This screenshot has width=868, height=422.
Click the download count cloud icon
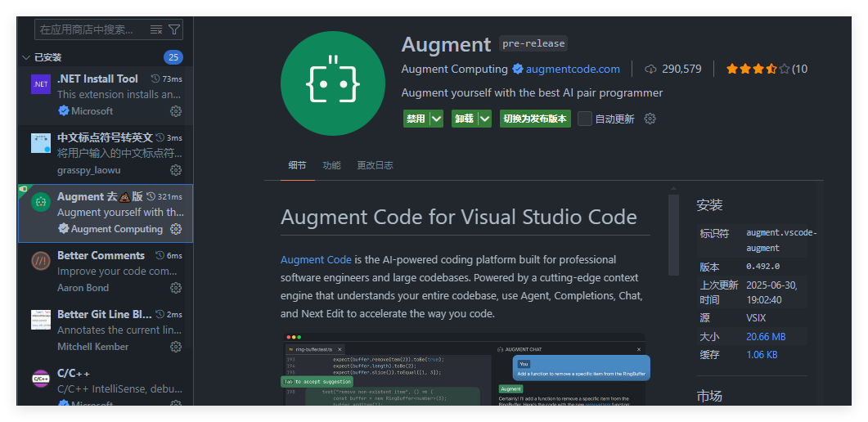pos(651,70)
